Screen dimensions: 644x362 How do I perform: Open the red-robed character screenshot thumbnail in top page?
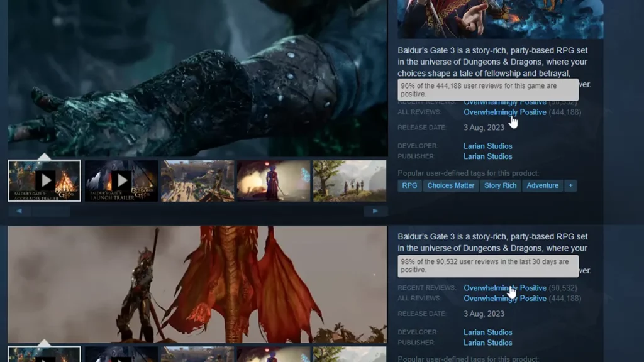pos(274,180)
